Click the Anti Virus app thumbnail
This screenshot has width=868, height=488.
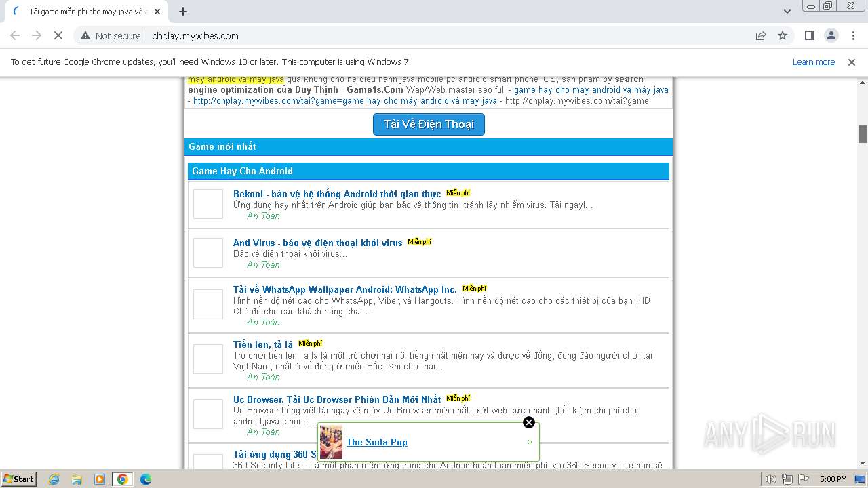[x=208, y=253]
